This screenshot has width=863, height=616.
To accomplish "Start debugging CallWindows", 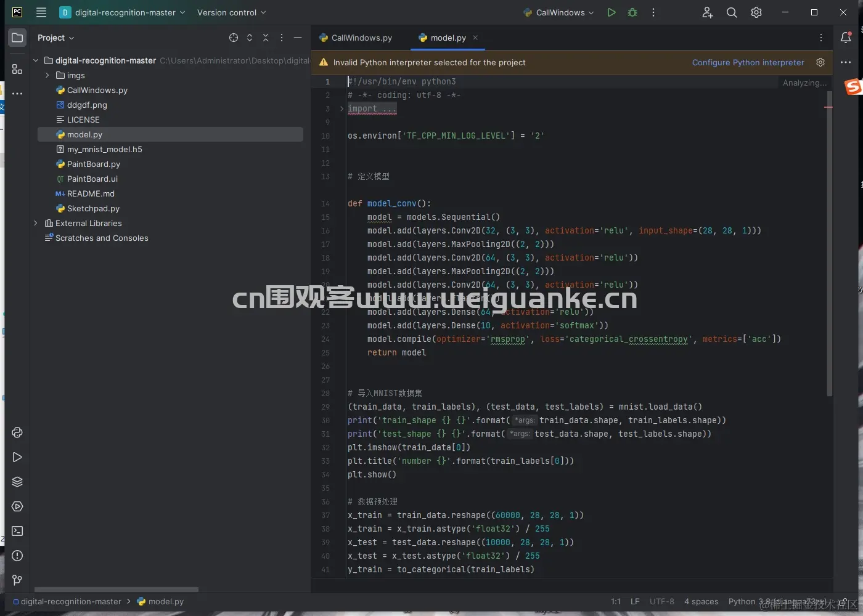I will pos(632,12).
